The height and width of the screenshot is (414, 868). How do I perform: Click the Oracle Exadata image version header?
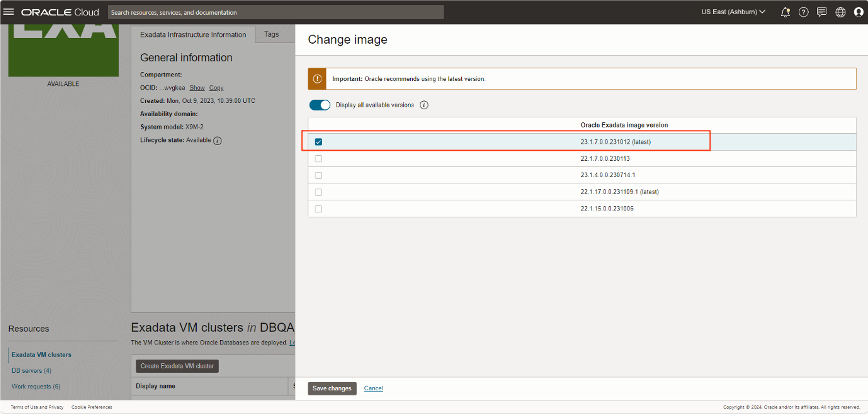[624, 125]
